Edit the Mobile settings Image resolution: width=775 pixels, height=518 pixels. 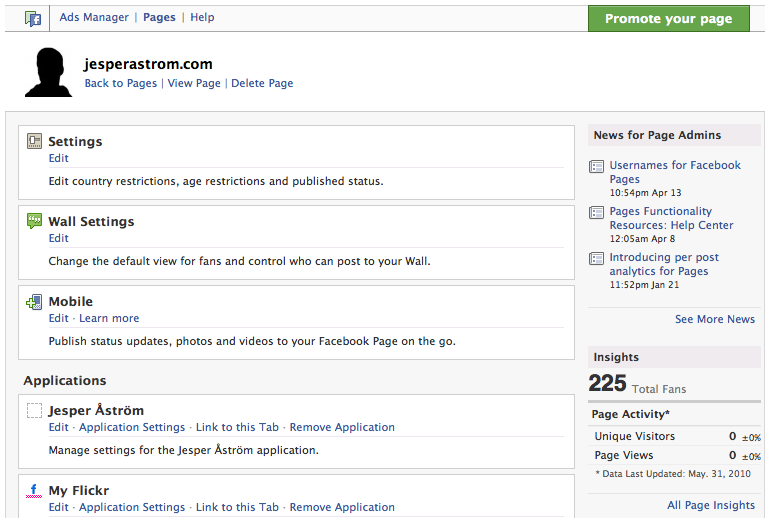58,318
